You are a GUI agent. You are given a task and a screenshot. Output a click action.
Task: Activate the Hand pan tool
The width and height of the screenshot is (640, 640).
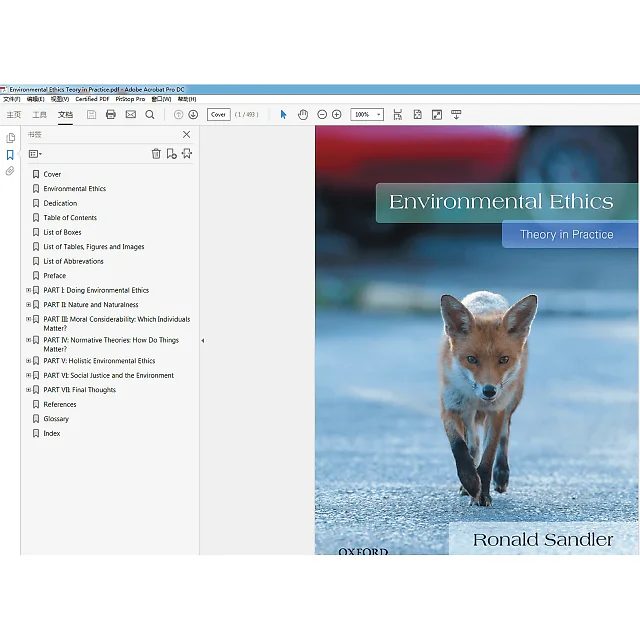coord(303,115)
